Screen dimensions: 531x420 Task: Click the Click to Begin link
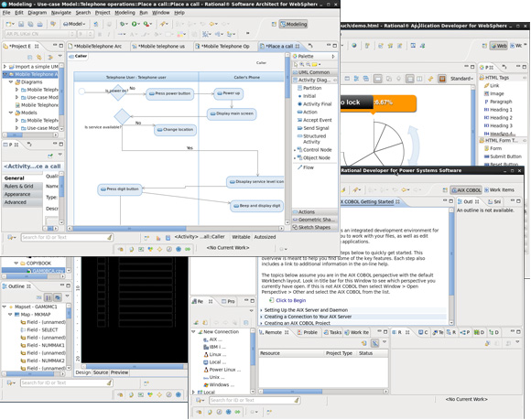[290, 300]
